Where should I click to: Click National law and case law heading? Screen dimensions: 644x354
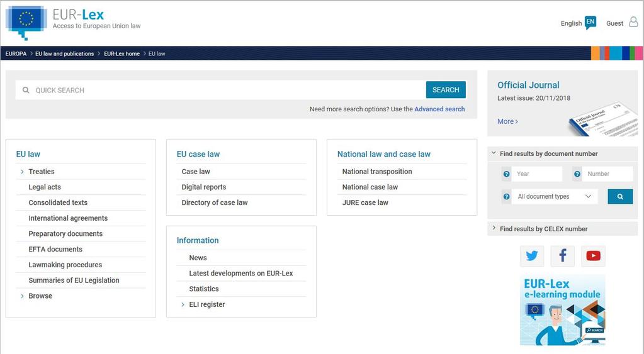pyautogui.click(x=384, y=154)
